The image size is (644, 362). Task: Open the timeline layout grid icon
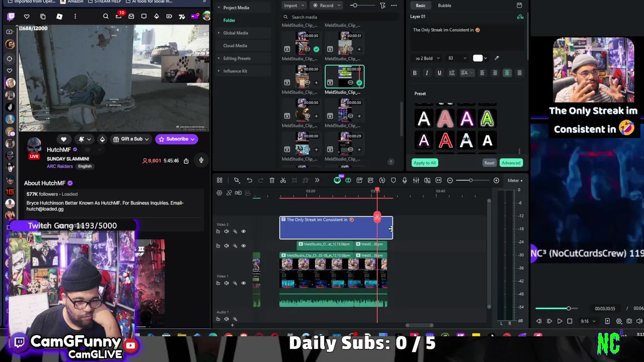[219, 180]
